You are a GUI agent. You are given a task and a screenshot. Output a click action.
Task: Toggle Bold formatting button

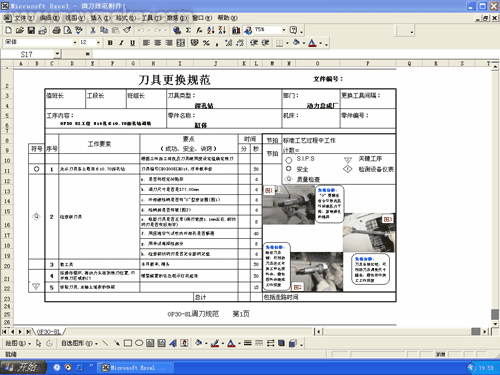point(110,43)
